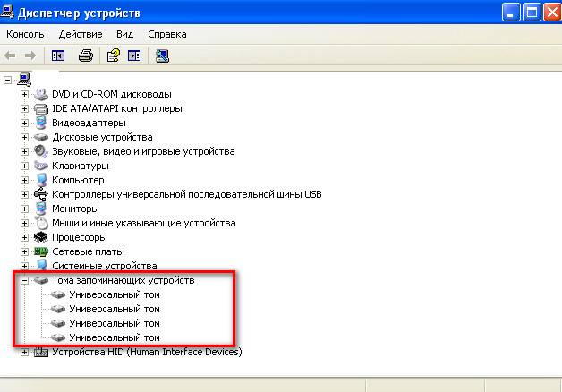
Task: Click the mouse devices icon
Action: [x=41, y=223]
